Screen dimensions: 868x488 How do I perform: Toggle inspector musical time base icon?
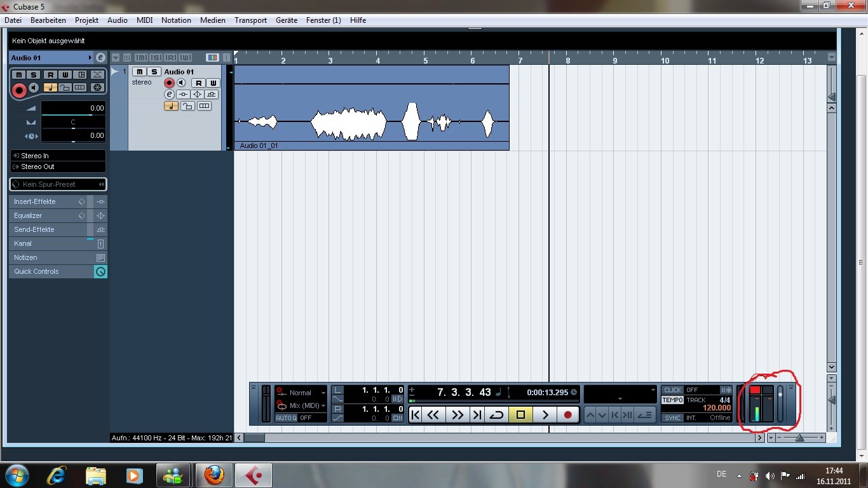pyautogui.click(x=50, y=88)
